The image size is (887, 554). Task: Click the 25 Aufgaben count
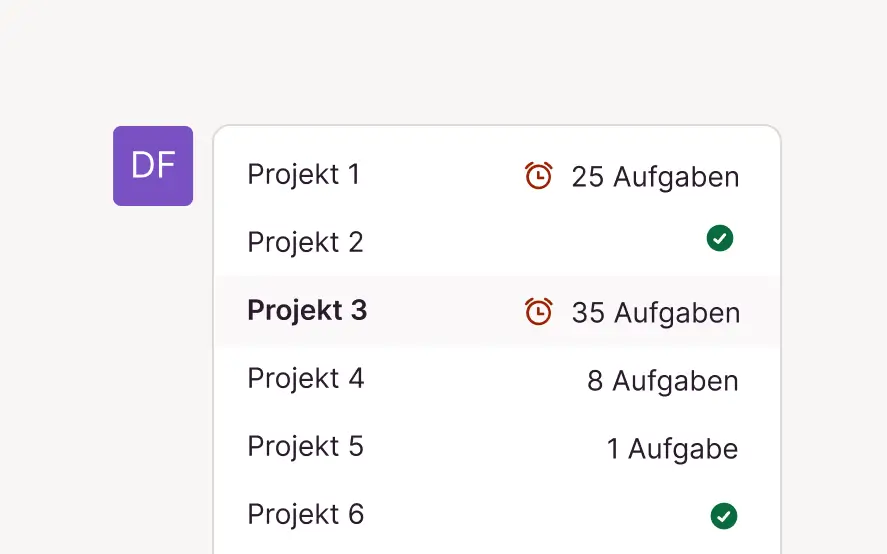click(x=655, y=177)
